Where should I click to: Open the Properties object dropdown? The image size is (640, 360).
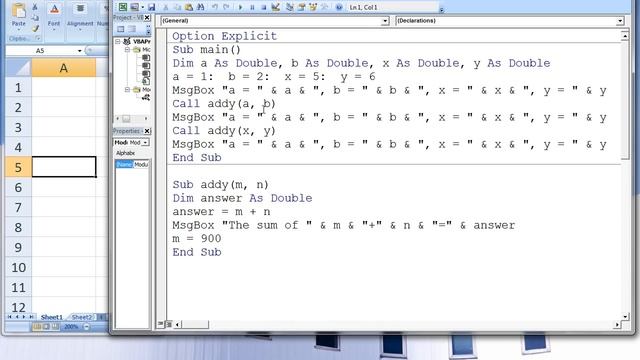pyautogui.click(x=145, y=142)
